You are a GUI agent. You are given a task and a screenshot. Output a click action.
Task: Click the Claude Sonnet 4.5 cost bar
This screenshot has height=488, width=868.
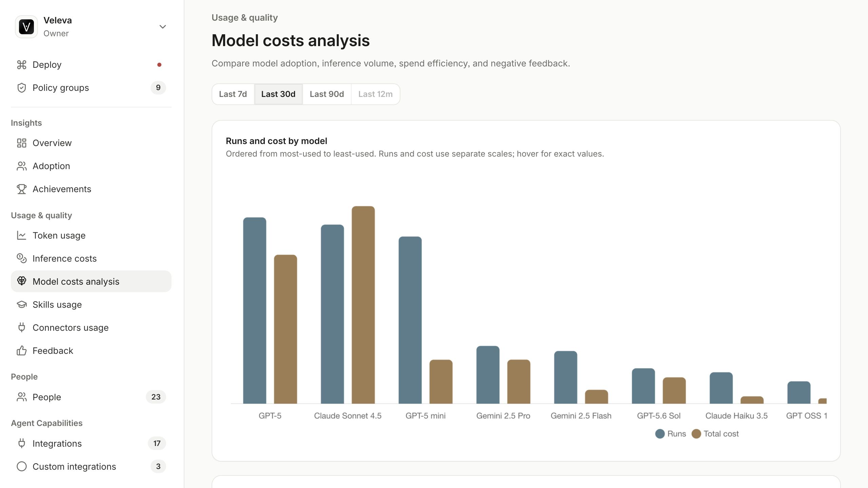pos(363,305)
